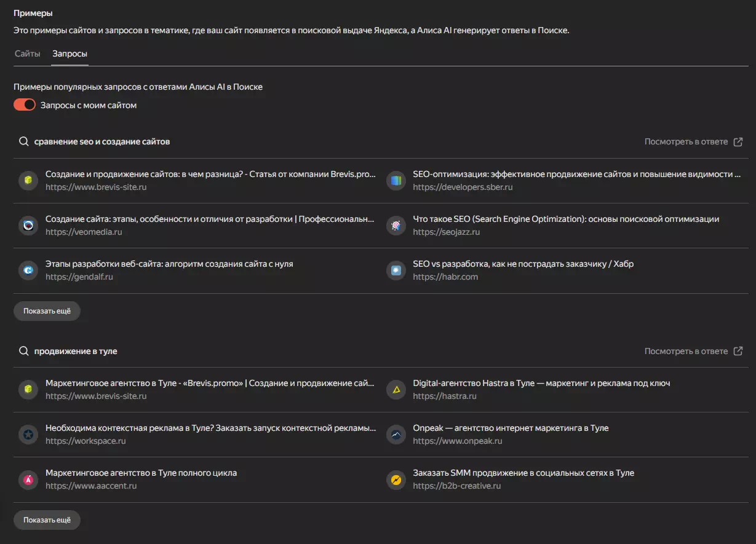Click the onpeak.ru site favicon

(x=396, y=435)
